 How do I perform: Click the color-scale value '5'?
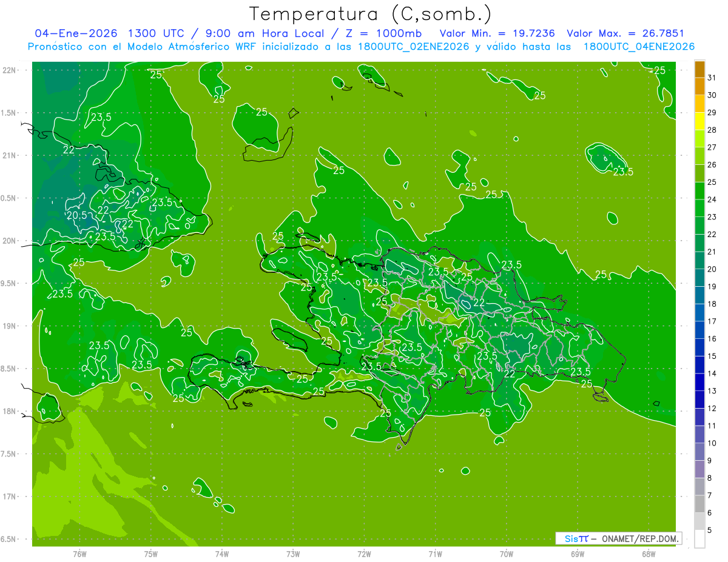point(710,530)
